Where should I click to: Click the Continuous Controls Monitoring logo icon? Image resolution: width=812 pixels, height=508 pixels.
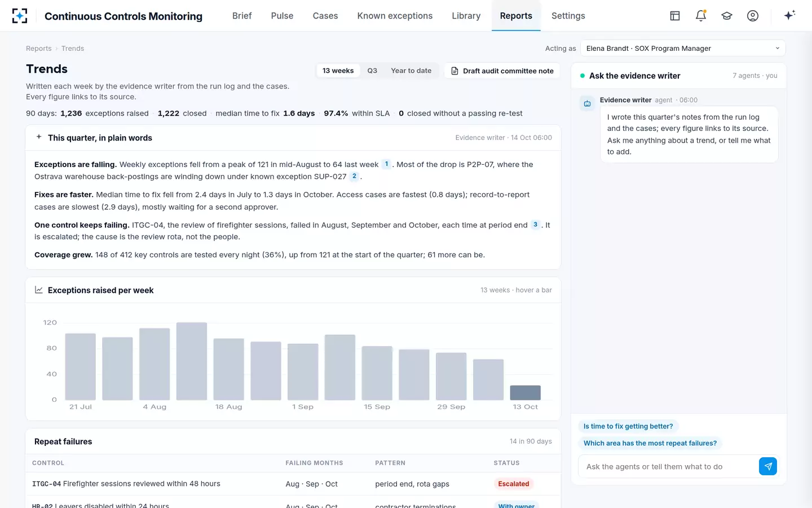coord(20,16)
